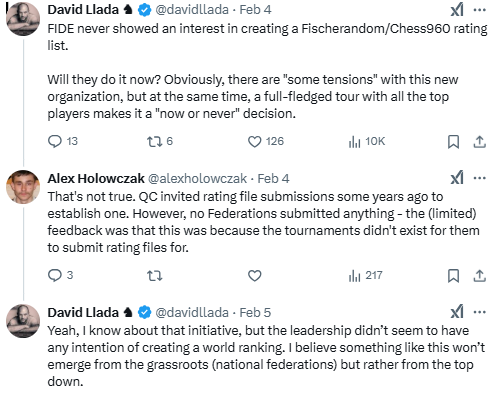Open Grok icon on first tweet
The image size is (492, 394).
457,9
